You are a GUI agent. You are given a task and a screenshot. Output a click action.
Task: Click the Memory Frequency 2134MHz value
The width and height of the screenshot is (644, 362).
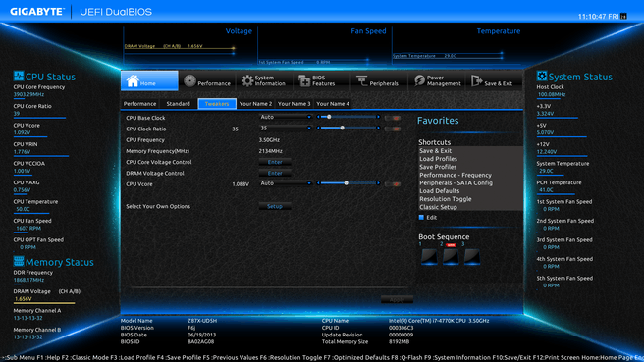tap(270, 151)
